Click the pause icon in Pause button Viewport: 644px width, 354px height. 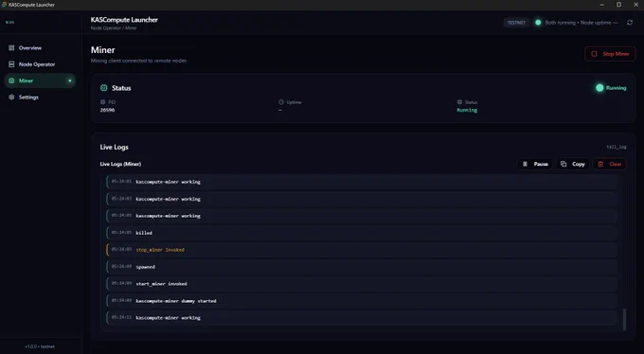pos(525,164)
